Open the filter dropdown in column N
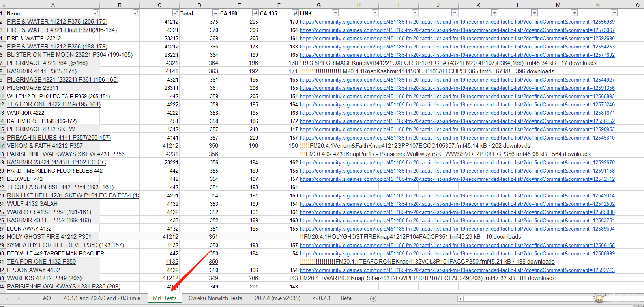Viewport: 644px width, 307px height. (614, 13)
